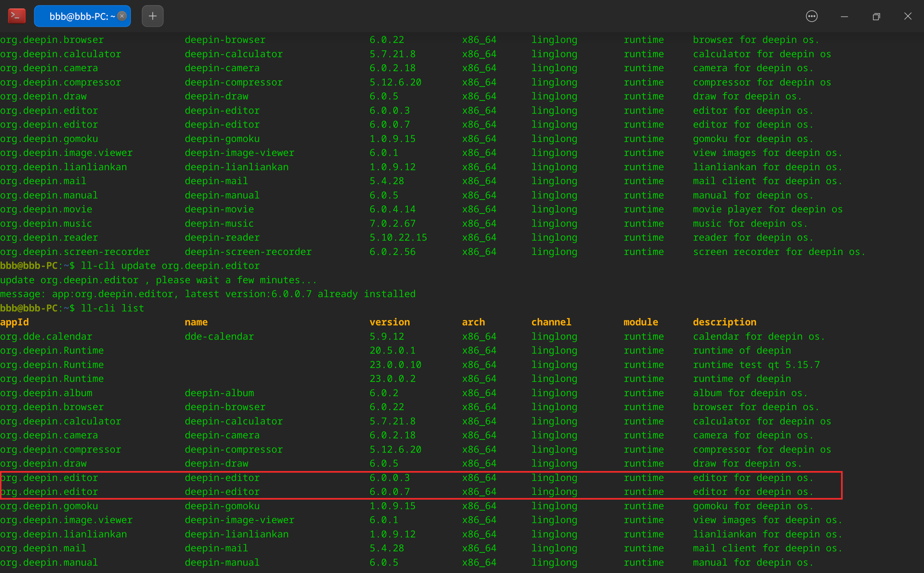Click the red terminal app icon
Image resolution: width=924 pixels, height=573 pixels.
click(16, 16)
